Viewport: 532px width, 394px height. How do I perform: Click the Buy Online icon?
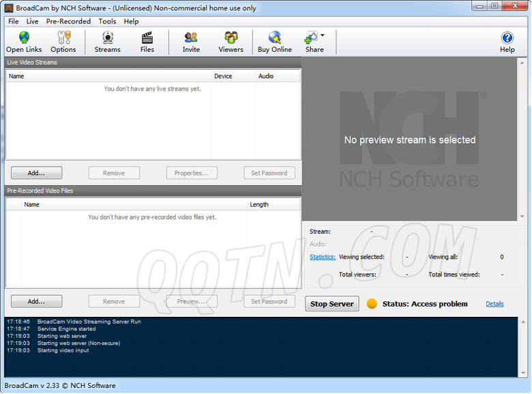pyautogui.click(x=275, y=38)
